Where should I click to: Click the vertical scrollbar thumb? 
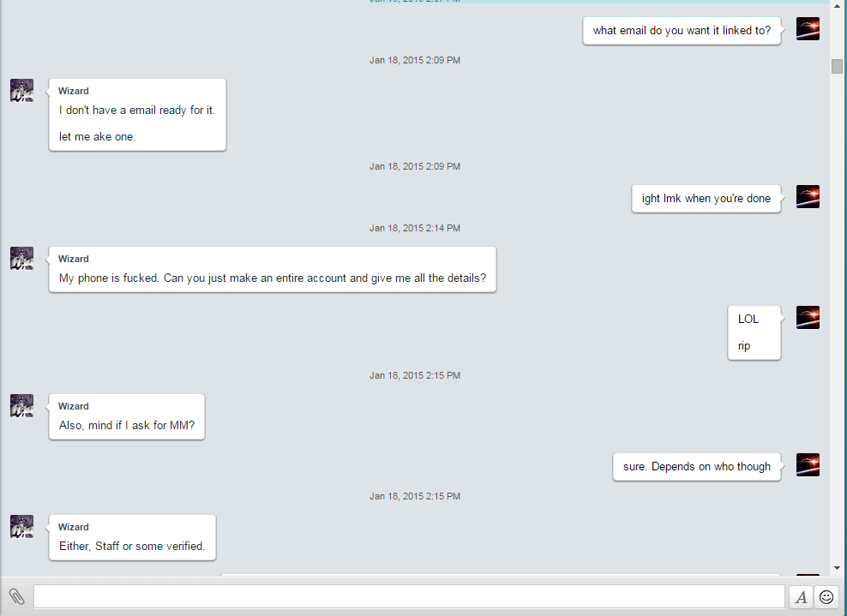(x=837, y=67)
